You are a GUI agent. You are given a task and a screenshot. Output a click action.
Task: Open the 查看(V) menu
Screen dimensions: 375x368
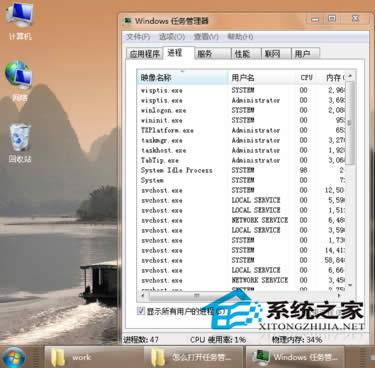(x=206, y=36)
